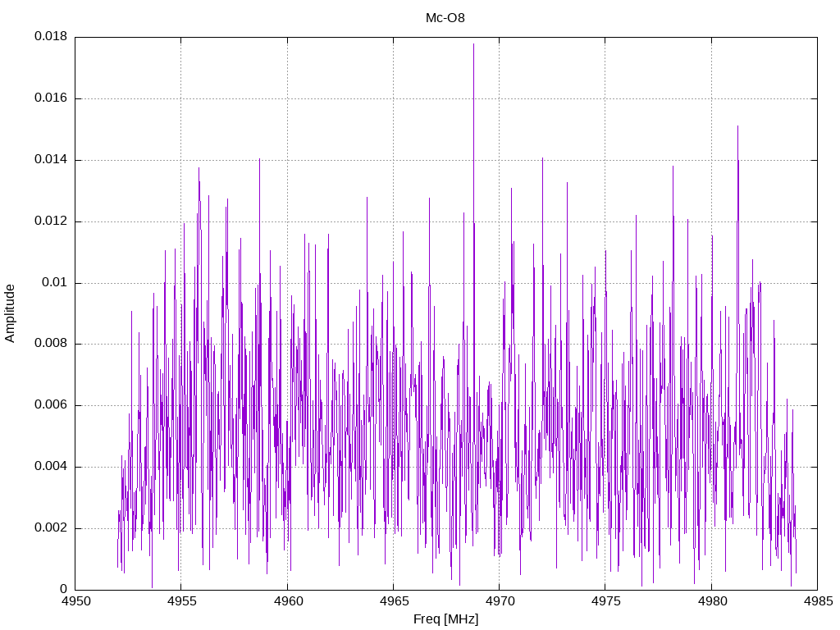Click the plot title Mc-O8
The width and height of the screenshot is (840, 630).
click(445, 18)
